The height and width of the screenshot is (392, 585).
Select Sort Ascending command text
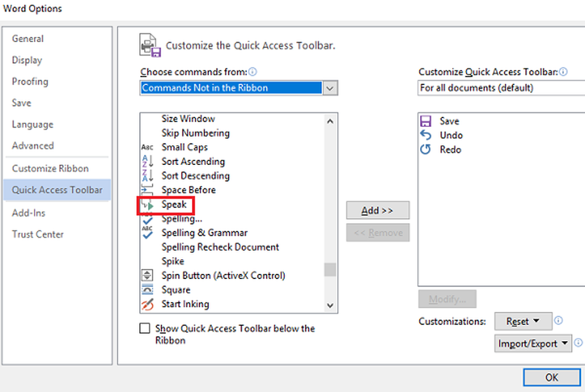tap(193, 161)
